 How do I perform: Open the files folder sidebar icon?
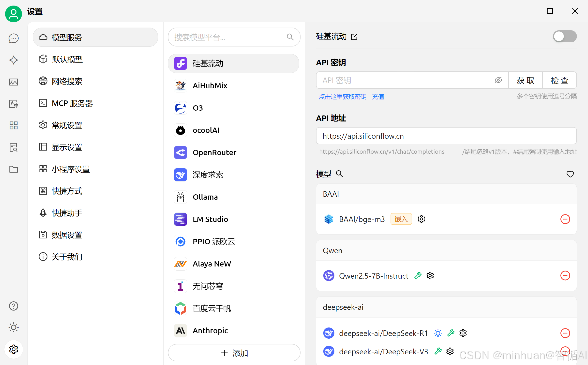pos(14,169)
